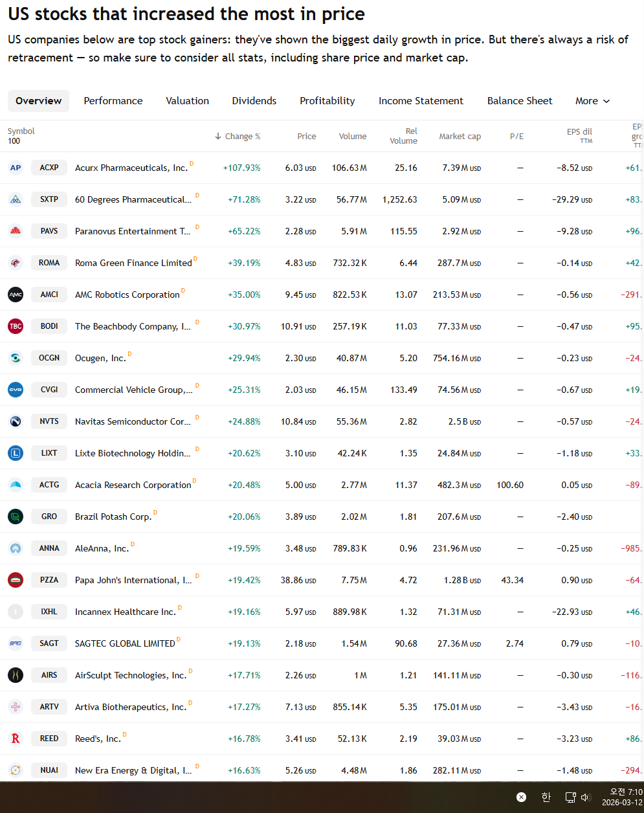Click the AleAnna logo icon
The width and height of the screenshot is (644, 813).
click(16, 548)
